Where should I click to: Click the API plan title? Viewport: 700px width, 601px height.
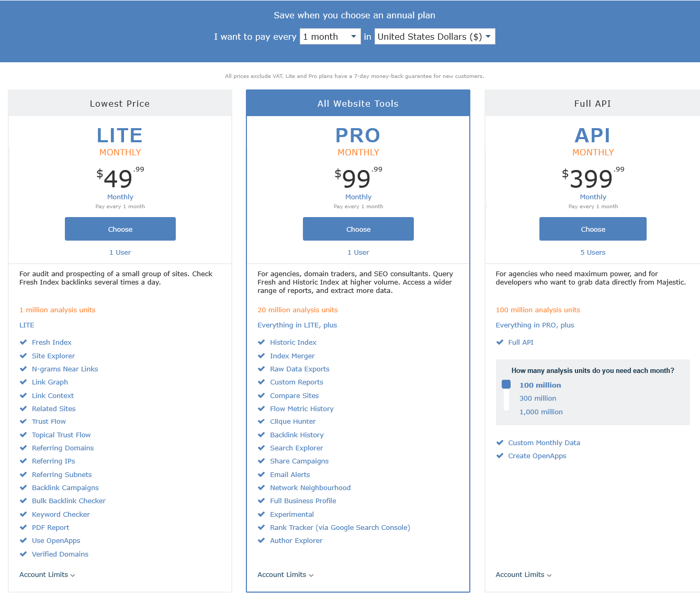(593, 135)
